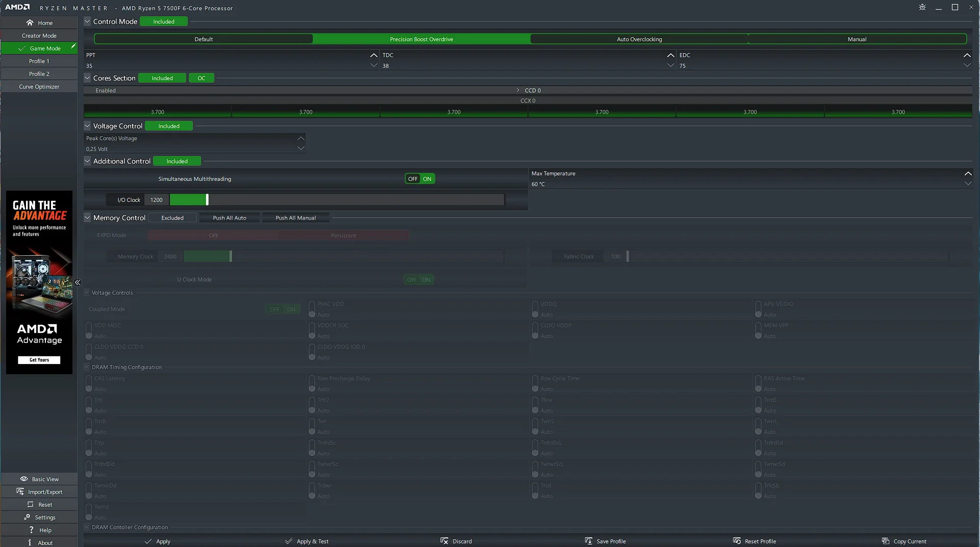The height and width of the screenshot is (547, 980).
Task: Toggle the Cores Section OC button
Action: [x=202, y=78]
